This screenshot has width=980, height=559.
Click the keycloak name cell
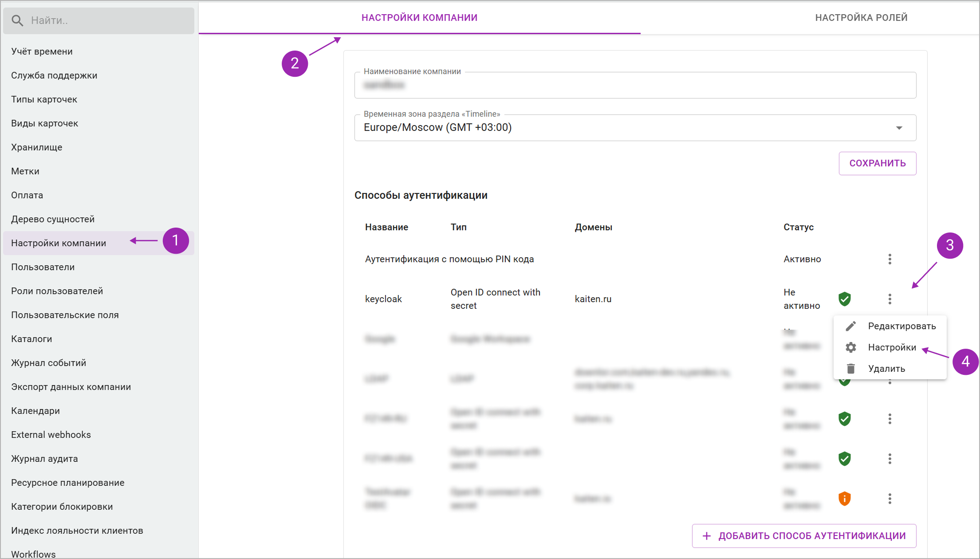click(383, 299)
